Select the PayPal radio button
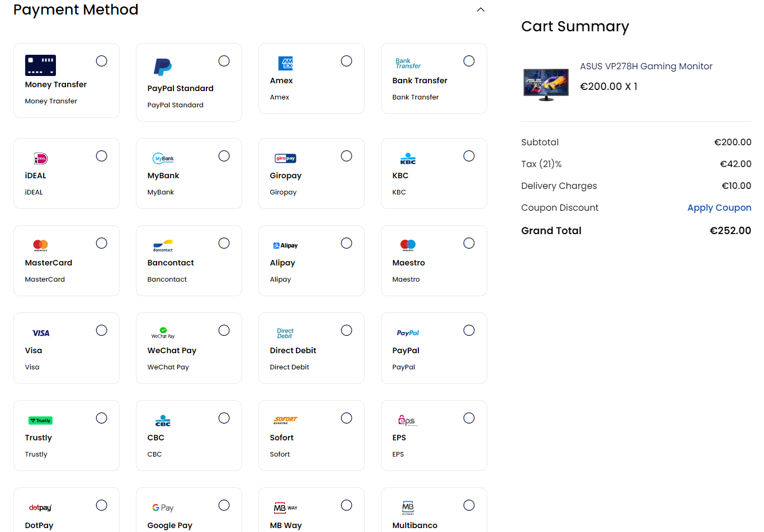764x532 pixels. pyautogui.click(x=469, y=330)
